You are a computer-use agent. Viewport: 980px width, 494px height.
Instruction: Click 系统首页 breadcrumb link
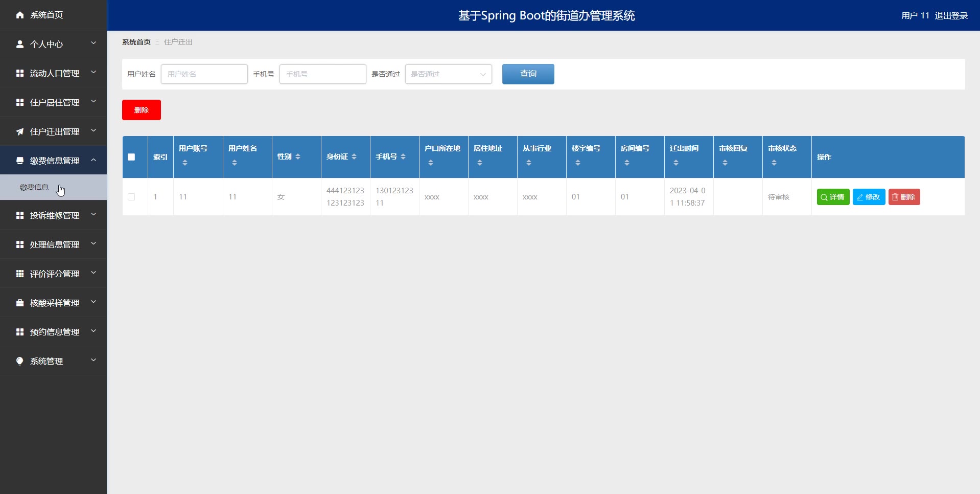136,42
